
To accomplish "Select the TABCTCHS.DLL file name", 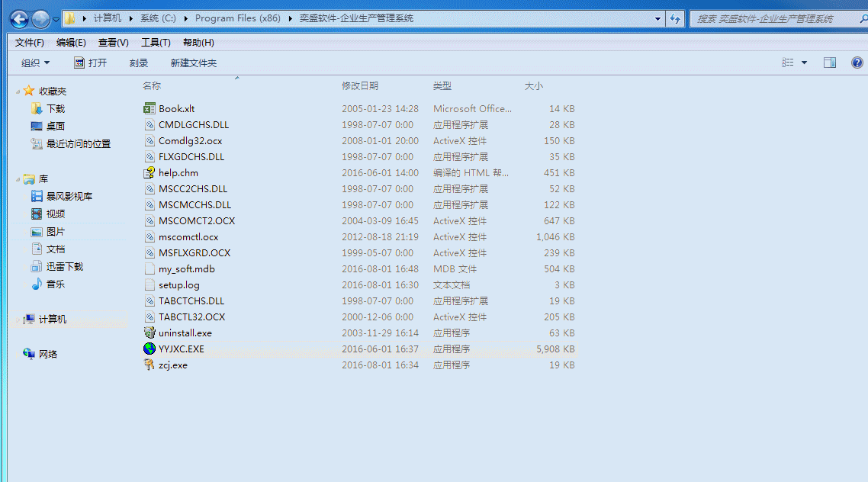I will pos(191,301).
